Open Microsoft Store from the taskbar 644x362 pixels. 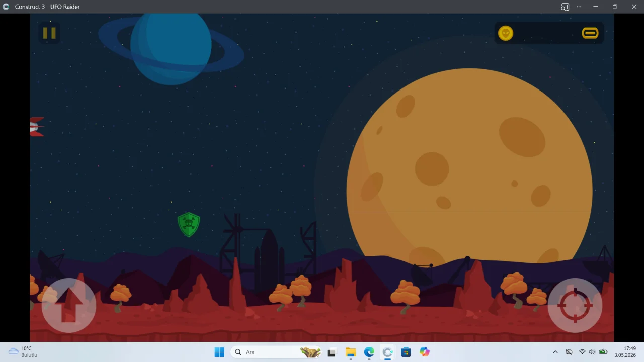pyautogui.click(x=406, y=352)
